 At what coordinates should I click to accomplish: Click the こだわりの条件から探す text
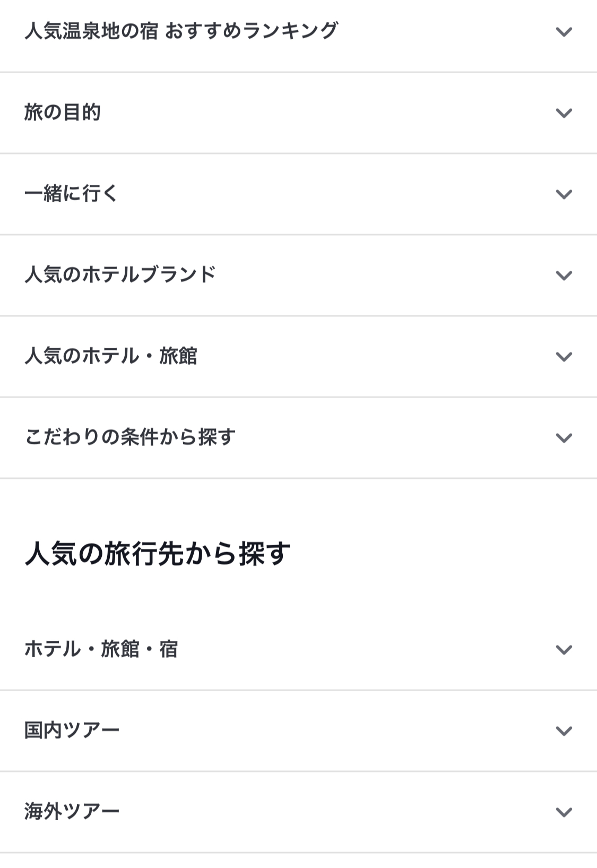(x=130, y=437)
